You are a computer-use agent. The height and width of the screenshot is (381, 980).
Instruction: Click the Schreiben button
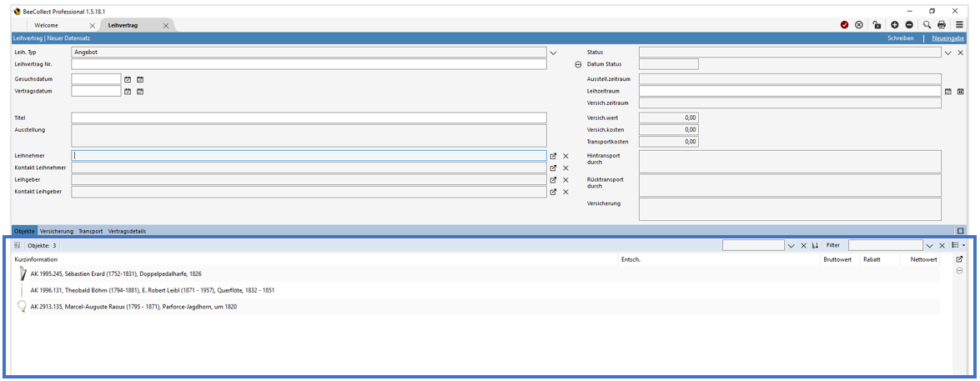[901, 38]
